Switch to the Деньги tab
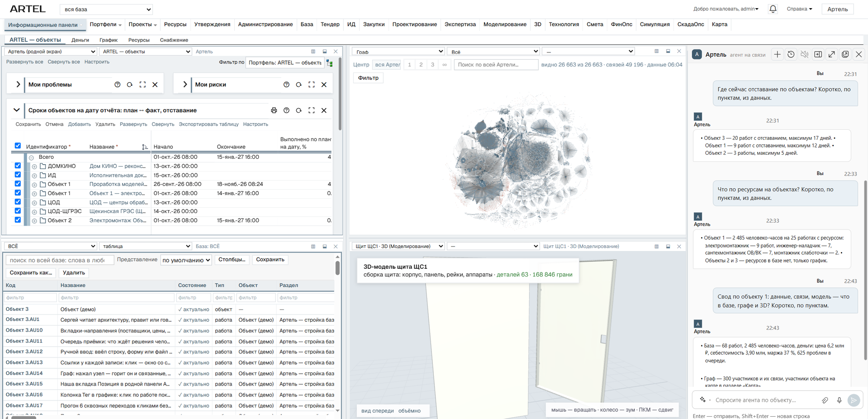868x419 pixels. pos(80,40)
